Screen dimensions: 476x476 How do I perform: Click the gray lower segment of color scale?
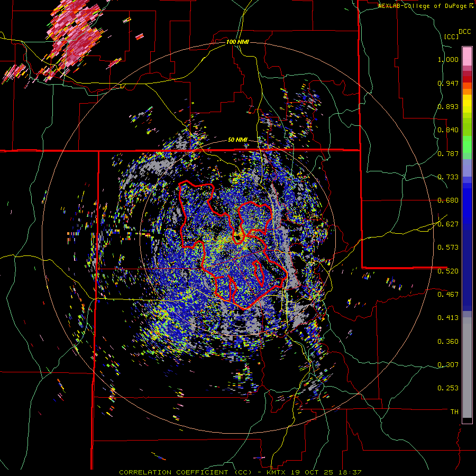point(467,368)
